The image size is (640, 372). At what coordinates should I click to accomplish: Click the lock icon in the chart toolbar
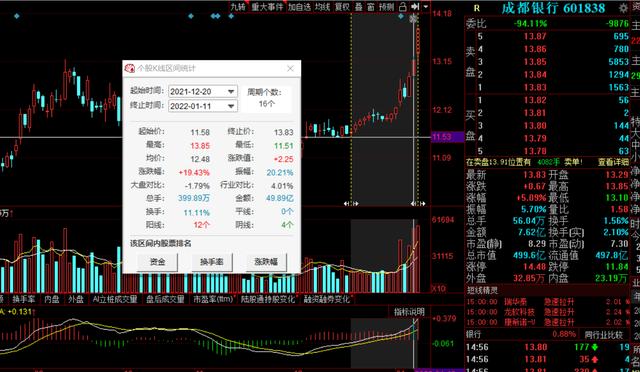click(x=402, y=7)
